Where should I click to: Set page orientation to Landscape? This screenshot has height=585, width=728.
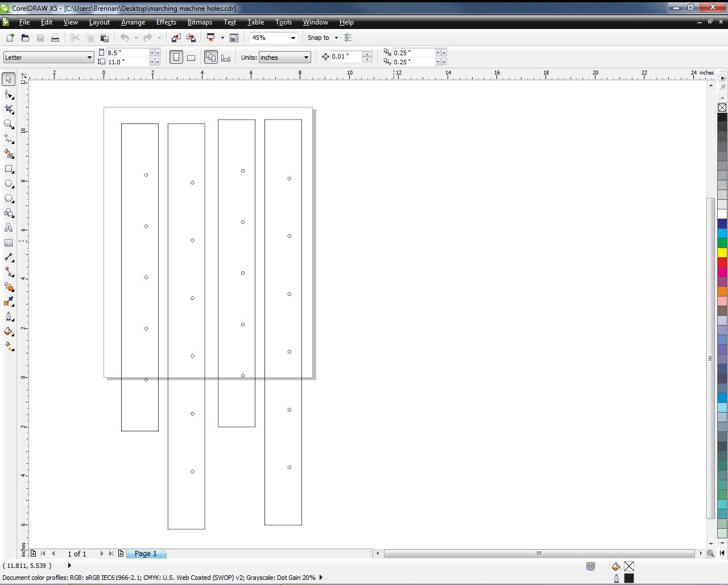[191, 57]
